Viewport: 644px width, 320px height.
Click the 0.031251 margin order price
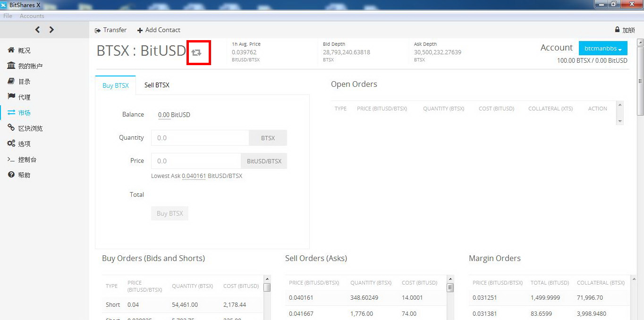[484, 298]
